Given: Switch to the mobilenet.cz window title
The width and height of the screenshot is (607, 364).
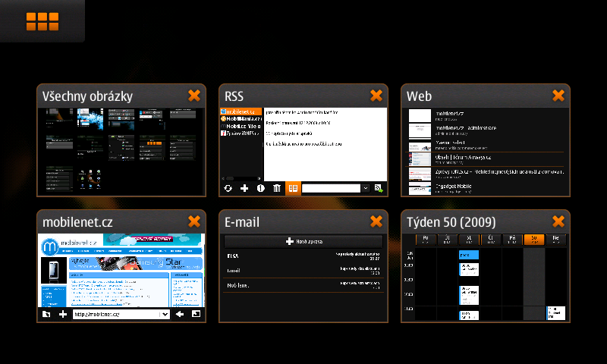Looking at the screenshot, I should (77, 222).
